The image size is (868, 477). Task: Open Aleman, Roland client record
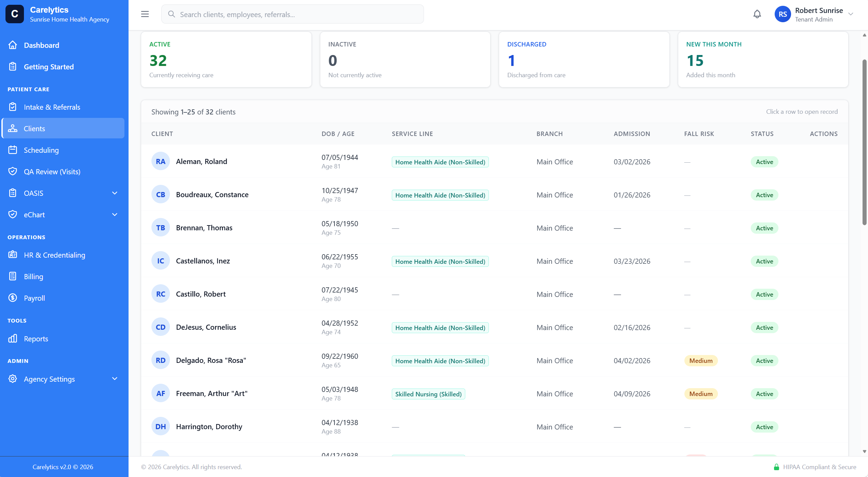tap(494, 162)
